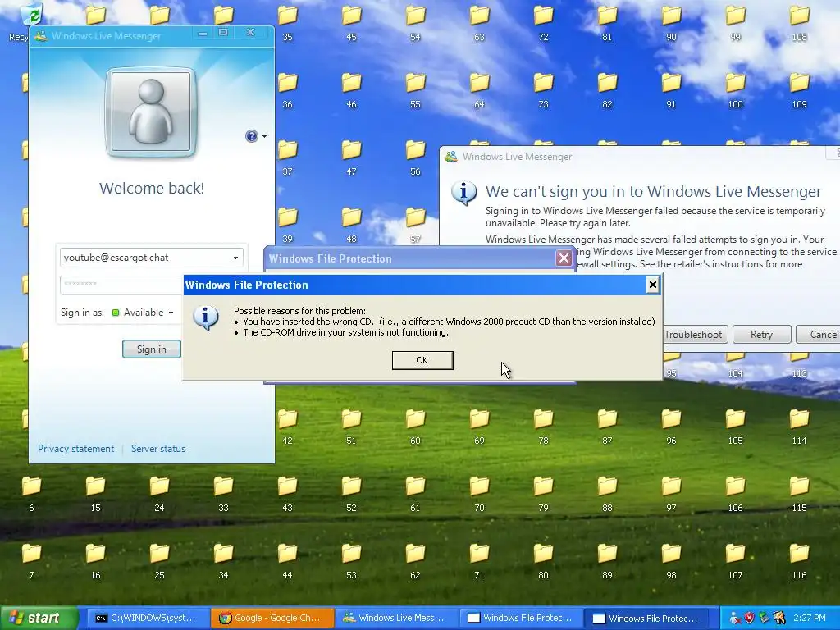Select desktop folder 55

[415, 89]
